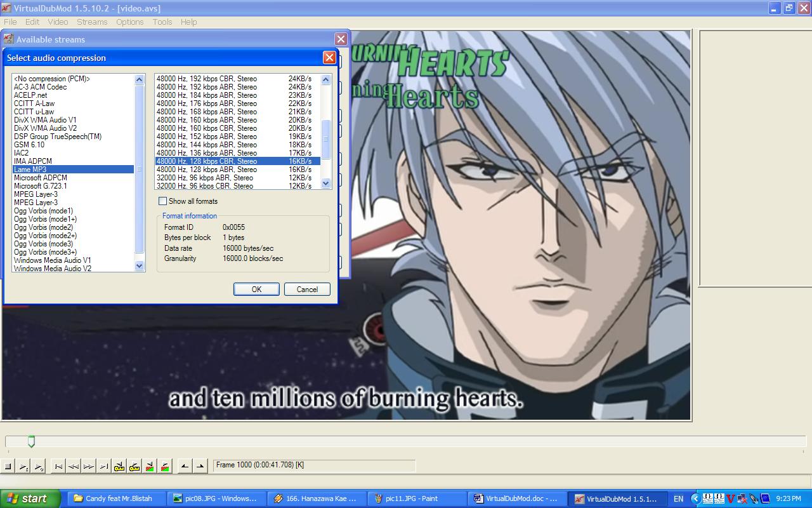The width and height of the screenshot is (812, 508).
Task: Select Windows Media Audio V2 codec
Action: 73,269
